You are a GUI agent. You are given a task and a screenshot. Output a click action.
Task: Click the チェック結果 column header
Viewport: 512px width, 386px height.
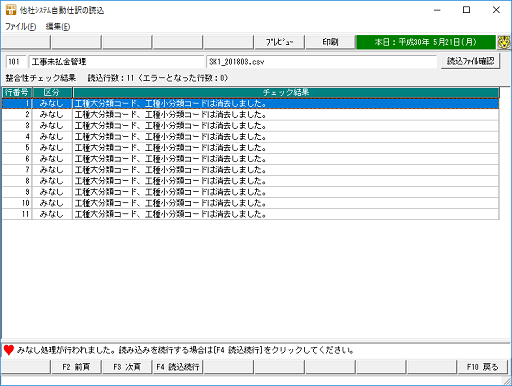[286, 92]
